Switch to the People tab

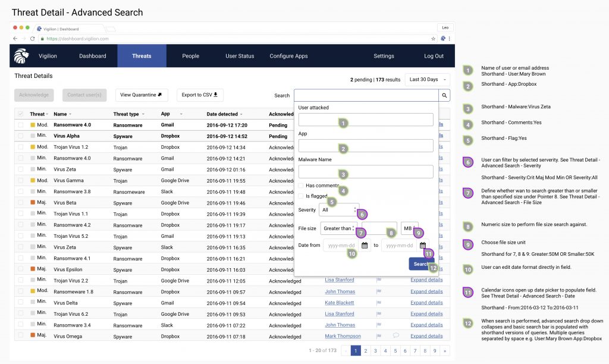pos(190,56)
